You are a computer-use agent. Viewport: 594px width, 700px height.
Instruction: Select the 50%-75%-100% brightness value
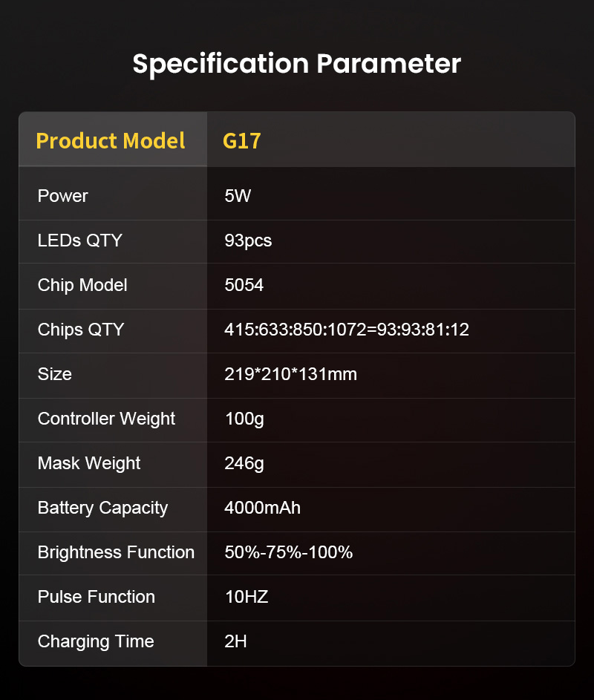288,552
